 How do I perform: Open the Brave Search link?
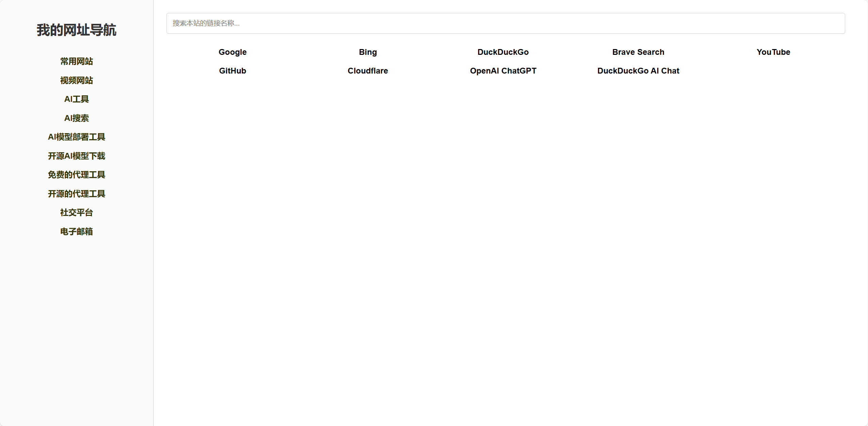tap(638, 52)
